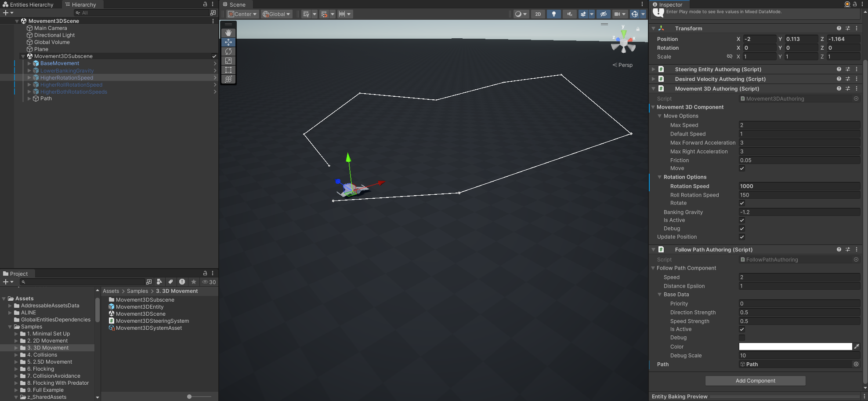Open the Color swatch in Base Data
The height and width of the screenshot is (401, 868).
coord(795,347)
